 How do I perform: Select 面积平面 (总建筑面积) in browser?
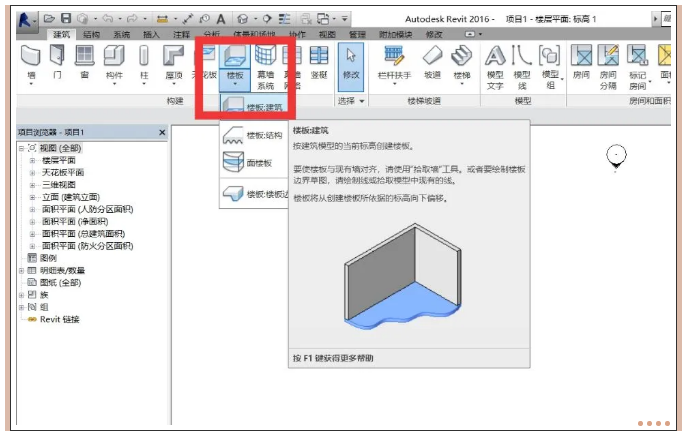coord(83,234)
